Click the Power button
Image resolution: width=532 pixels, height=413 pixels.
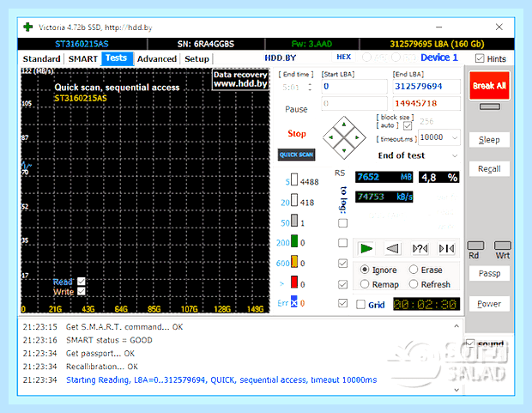click(489, 304)
